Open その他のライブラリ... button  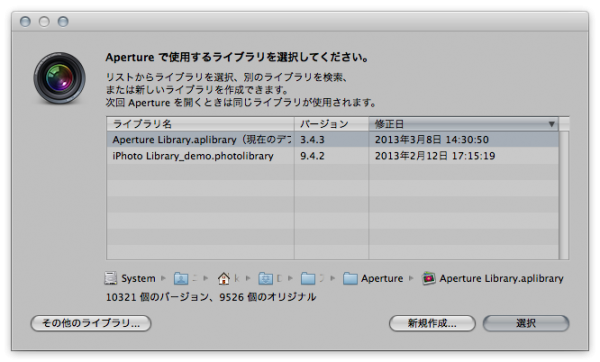[x=91, y=323]
